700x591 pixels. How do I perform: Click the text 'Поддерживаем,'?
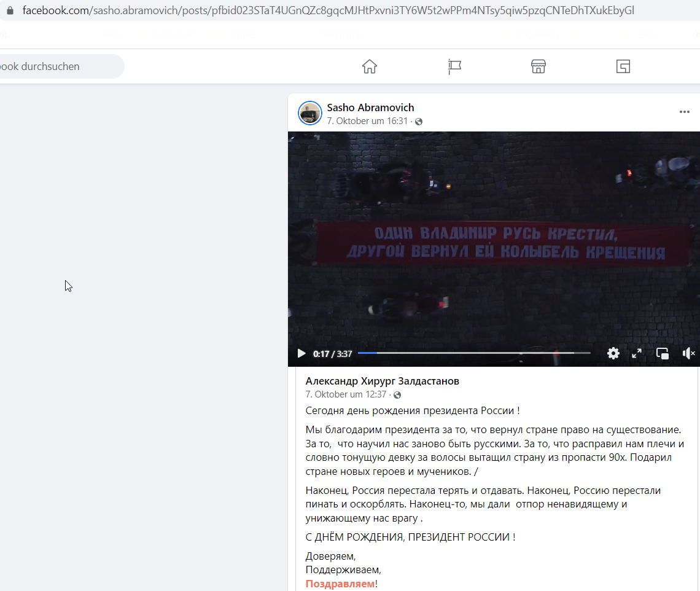pyautogui.click(x=343, y=570)
